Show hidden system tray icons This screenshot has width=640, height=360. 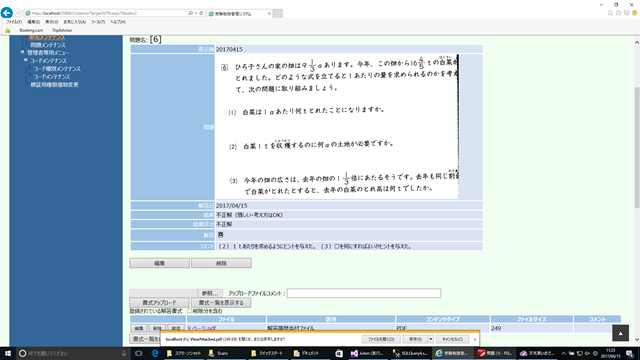pos(564,353)
